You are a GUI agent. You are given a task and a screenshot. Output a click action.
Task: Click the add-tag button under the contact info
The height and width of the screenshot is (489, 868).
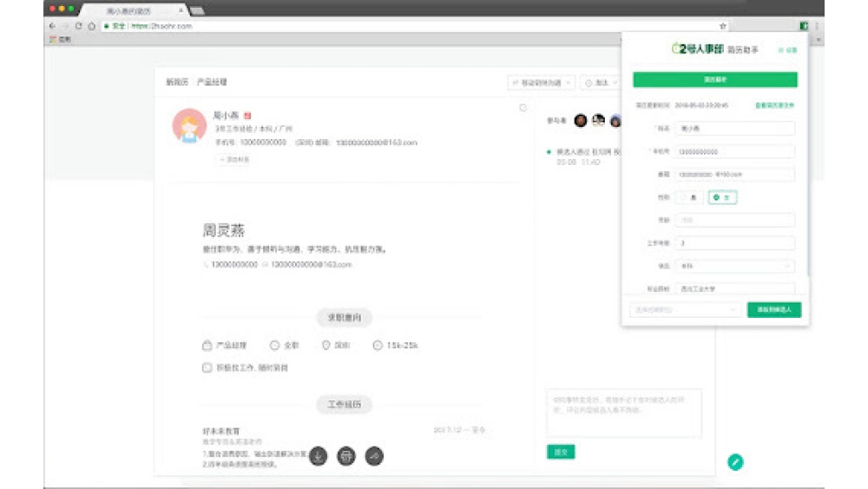coord(233,160)
